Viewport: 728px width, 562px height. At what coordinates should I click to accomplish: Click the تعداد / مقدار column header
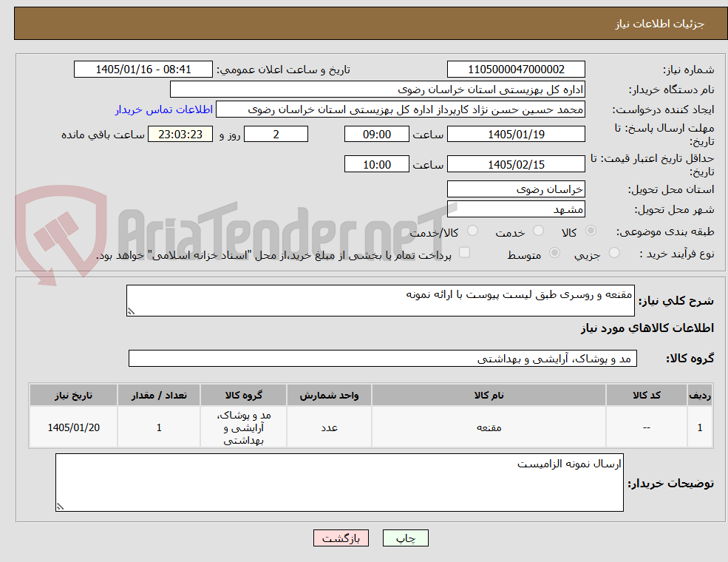pyautogui.click(x=159, y=396)
